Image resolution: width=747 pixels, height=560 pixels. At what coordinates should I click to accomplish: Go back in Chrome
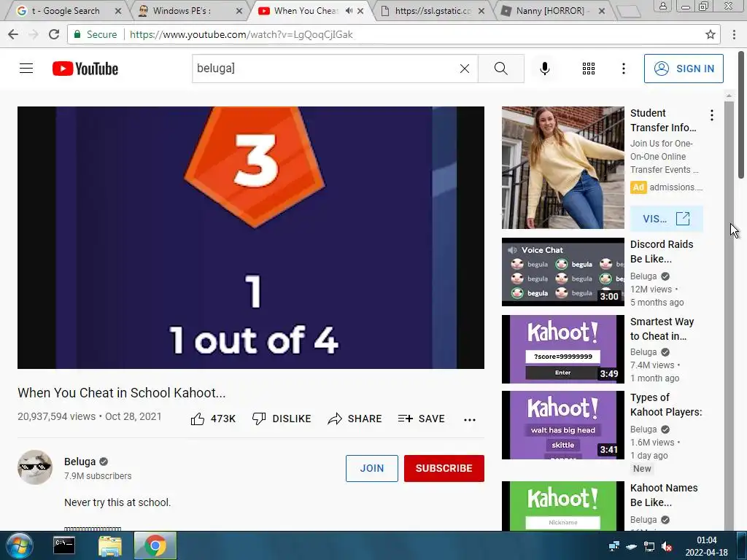[x=13, y=34]
